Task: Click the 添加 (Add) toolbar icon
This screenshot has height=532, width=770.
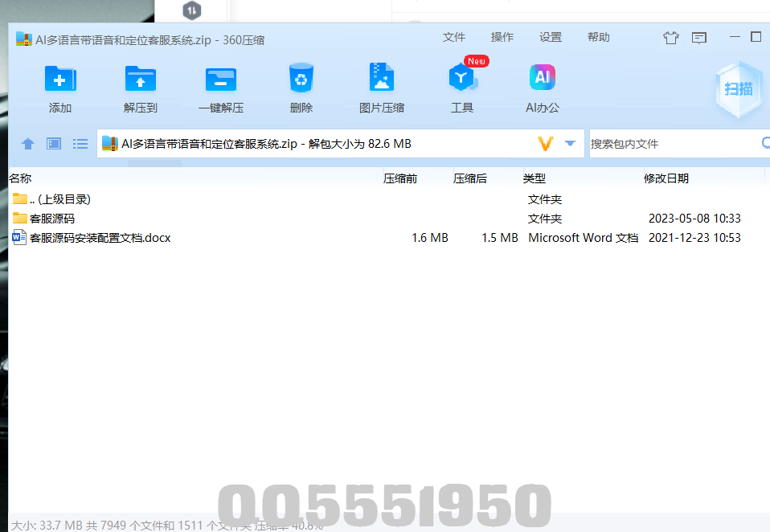Action: (x=60, y=79)
